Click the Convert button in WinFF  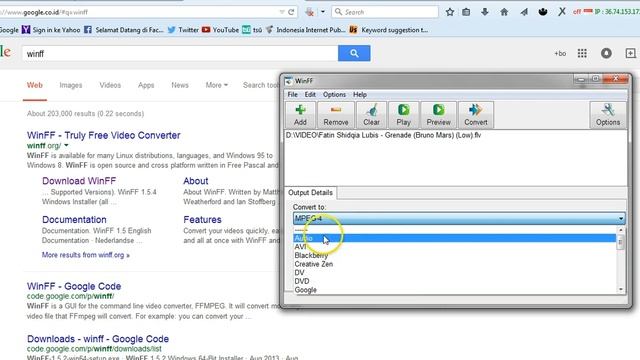click(x=476, y=115)
